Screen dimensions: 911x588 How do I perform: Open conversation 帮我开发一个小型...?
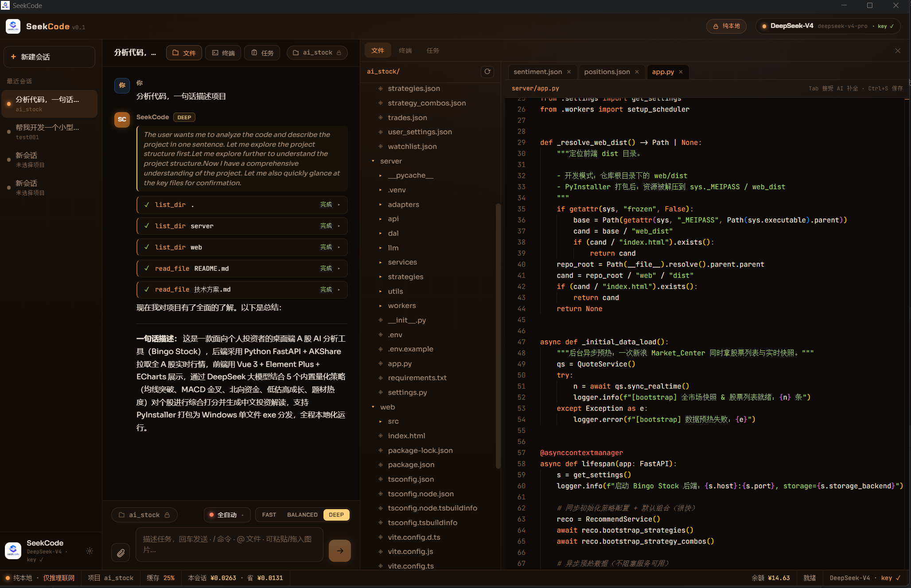49,132
